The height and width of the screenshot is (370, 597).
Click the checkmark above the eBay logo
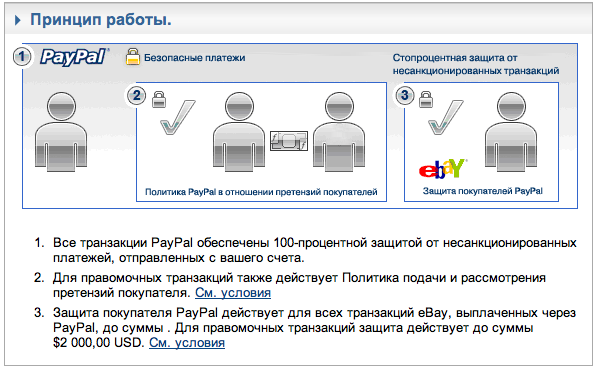(445, 117)
